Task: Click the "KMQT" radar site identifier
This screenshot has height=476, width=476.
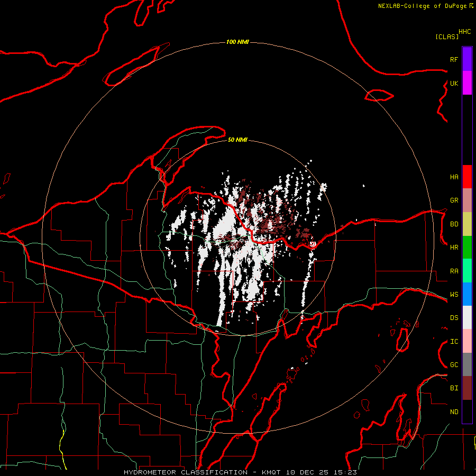Action: 271,472
